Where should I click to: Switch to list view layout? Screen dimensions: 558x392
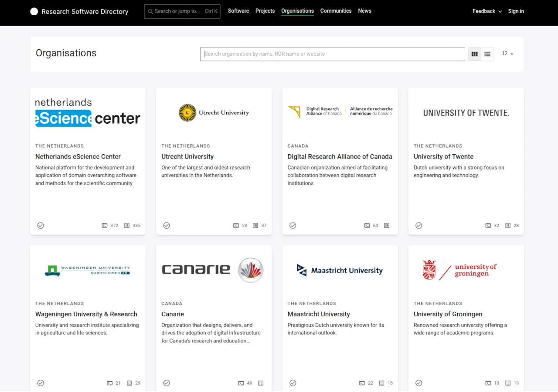pos(487,54)
